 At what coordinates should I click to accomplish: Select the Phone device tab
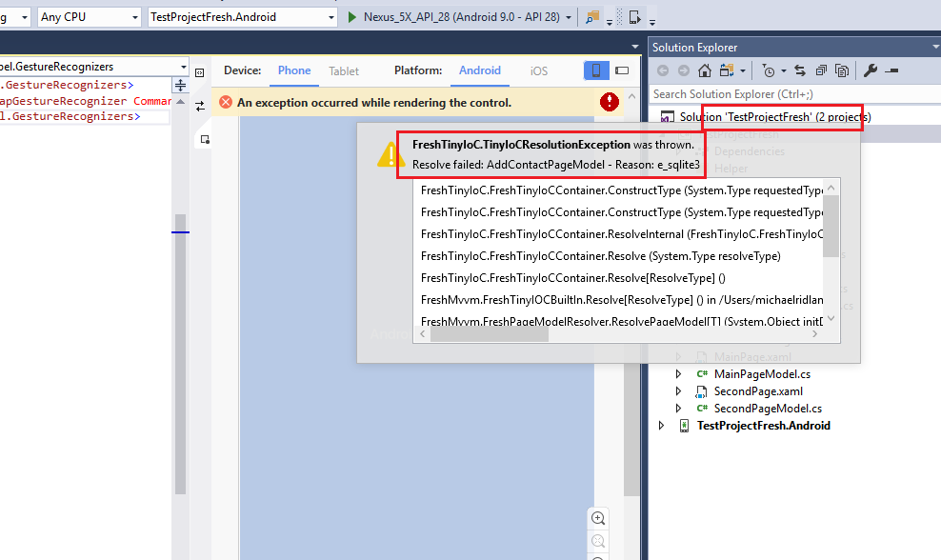293,70
